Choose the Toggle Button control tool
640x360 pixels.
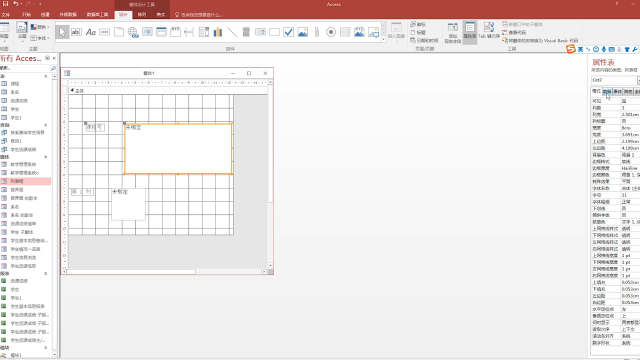click(x=246, y=32)
